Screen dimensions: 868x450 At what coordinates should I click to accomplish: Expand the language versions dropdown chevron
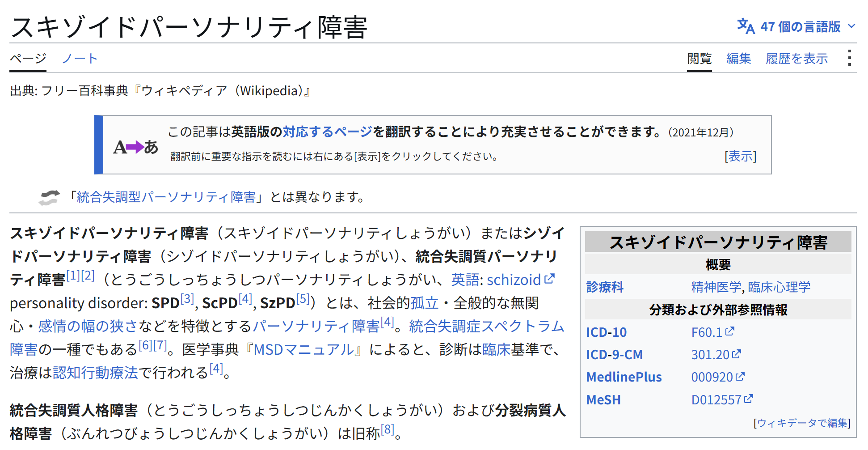click(x=851, y=26)
